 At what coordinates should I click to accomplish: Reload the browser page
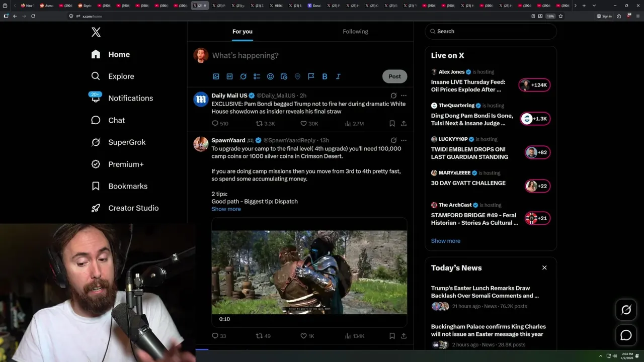33,16
